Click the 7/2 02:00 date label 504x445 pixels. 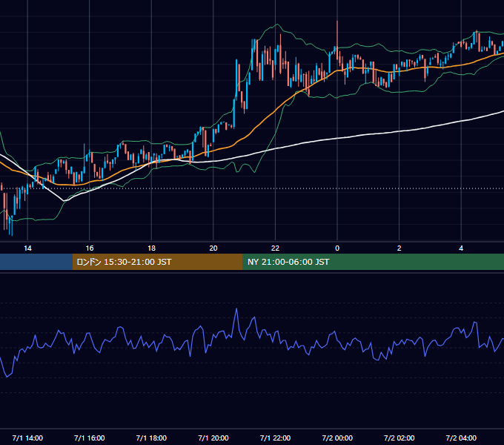click(x=399, y=438)
